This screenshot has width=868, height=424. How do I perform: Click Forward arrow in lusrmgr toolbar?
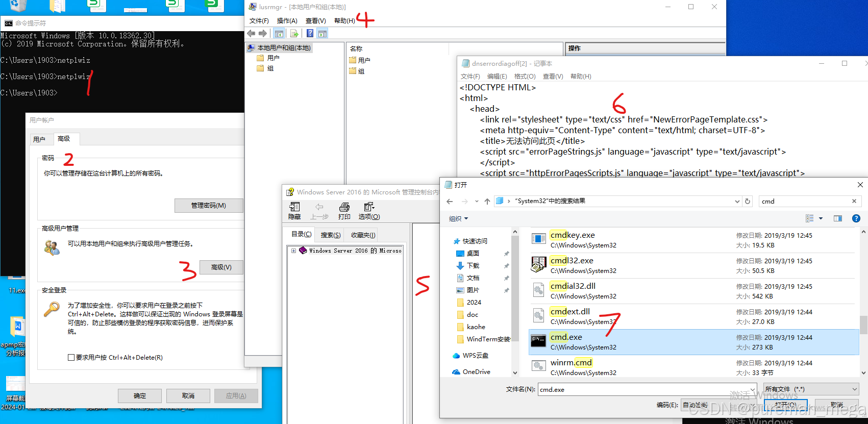263,33
